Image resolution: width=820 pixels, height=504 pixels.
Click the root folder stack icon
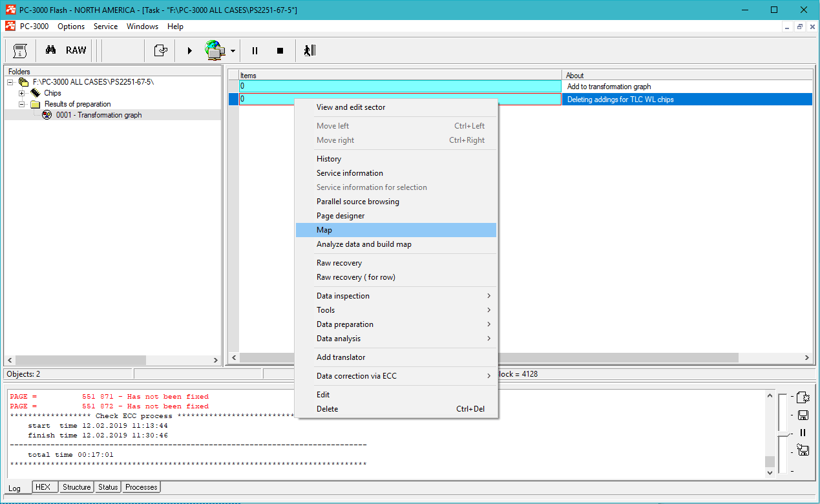click(x=24, y=82)
